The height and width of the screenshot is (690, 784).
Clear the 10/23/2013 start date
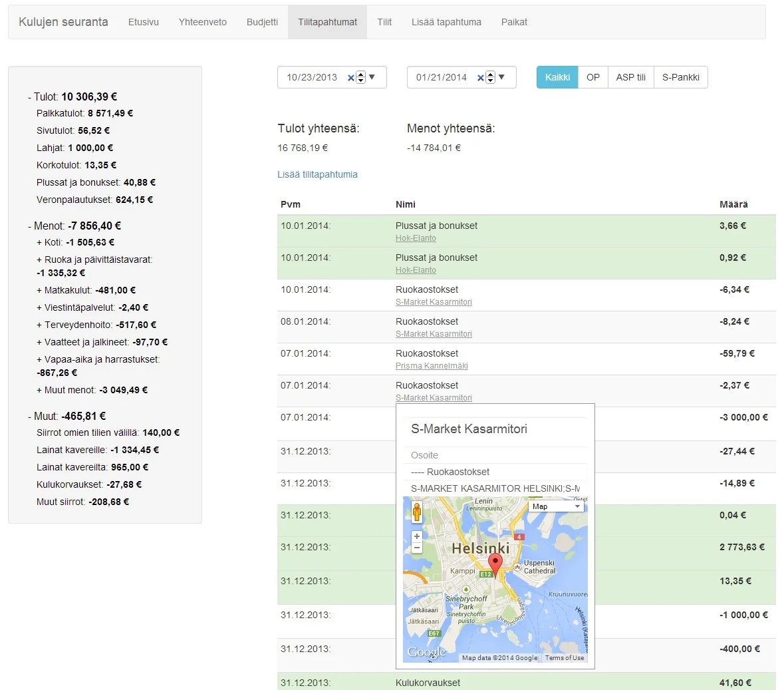click(350, 78)
